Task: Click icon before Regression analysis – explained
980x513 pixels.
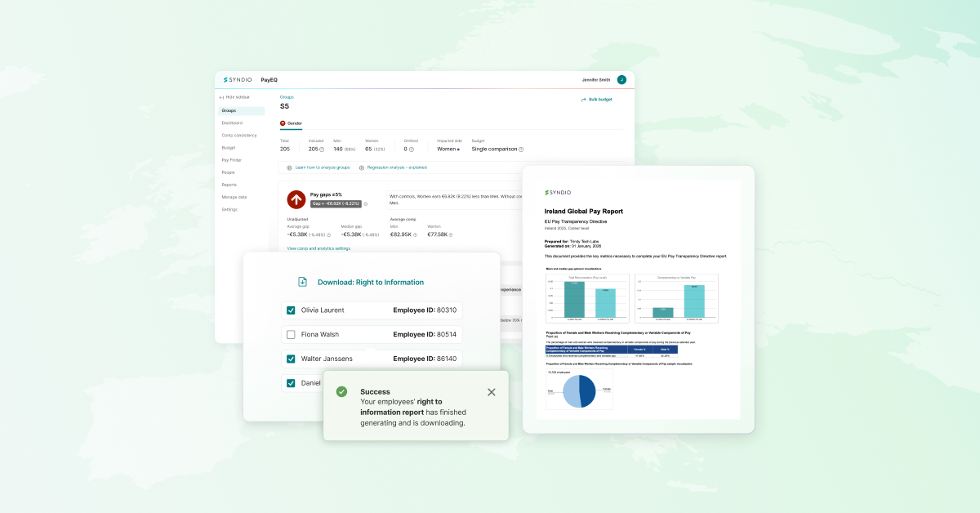Action: (361, 167)
